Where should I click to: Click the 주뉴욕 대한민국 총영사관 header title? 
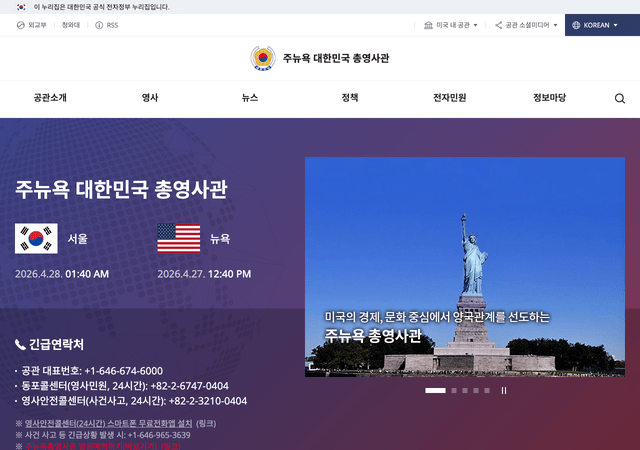[x=336, y=58]
